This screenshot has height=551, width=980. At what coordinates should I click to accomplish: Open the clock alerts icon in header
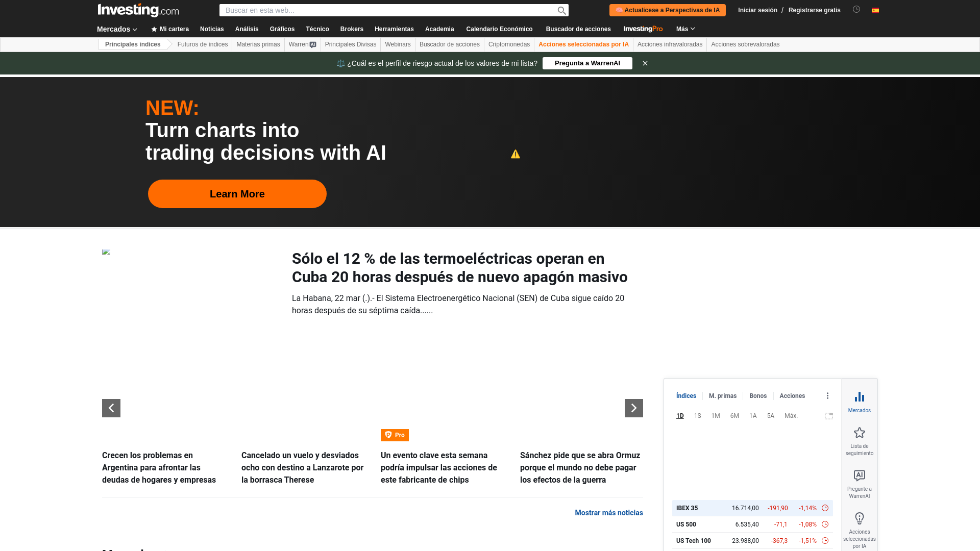click(x=856, y=9)
